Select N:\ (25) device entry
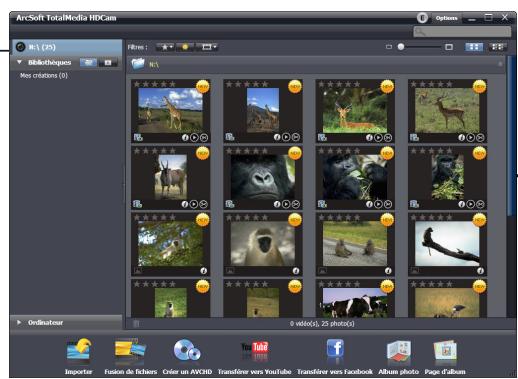 (x=67, y=47)
